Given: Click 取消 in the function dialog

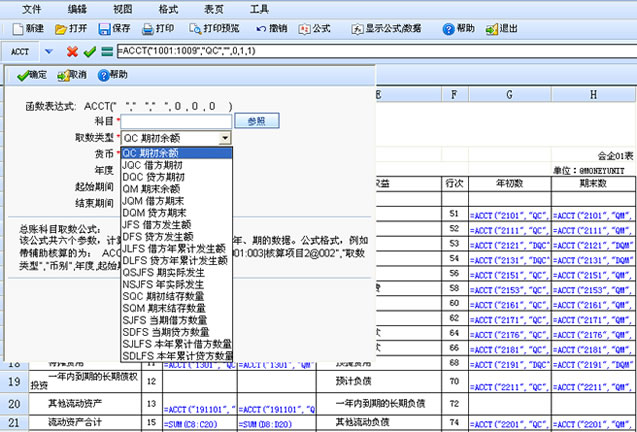Looking at the screenshot, I should [72, 75].
